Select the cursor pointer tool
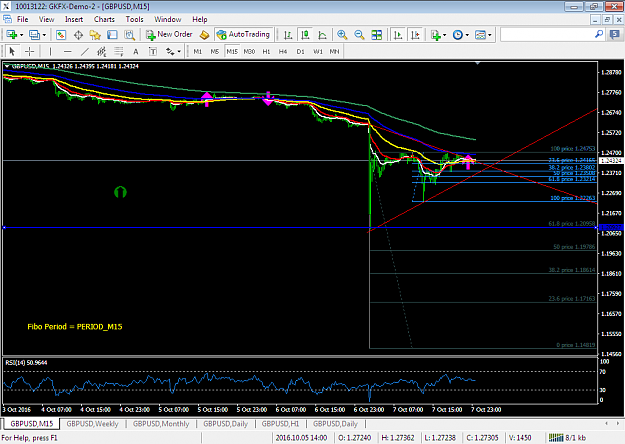This screenshot has height=444, width=625. point(12,51)
